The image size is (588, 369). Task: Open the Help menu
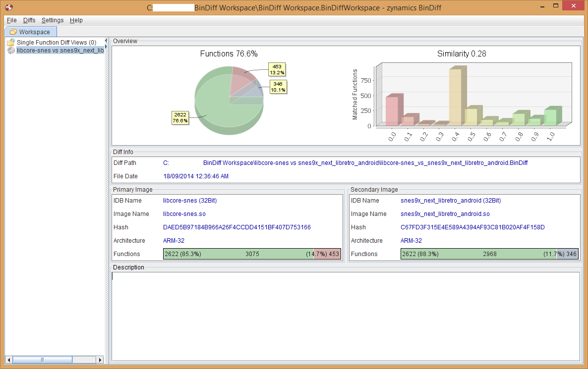(x=76, y=20)
